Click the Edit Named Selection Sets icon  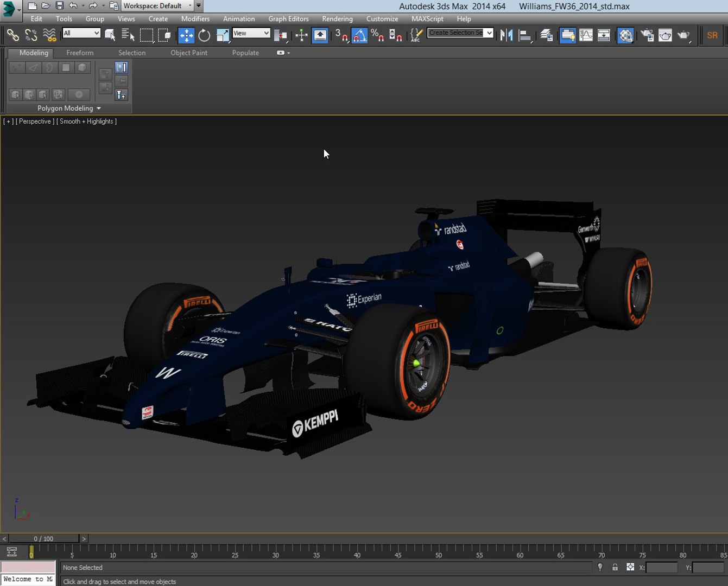click(x=416, y=35)
